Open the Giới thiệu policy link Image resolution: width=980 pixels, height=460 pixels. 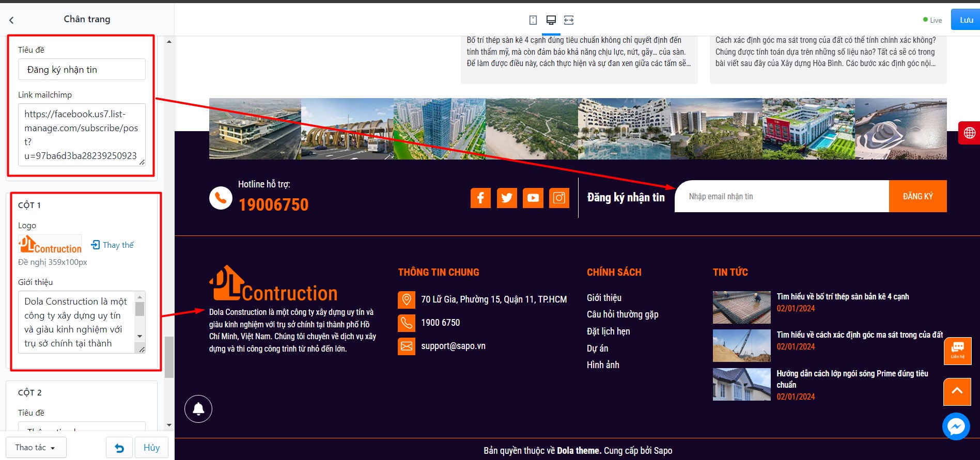[x=604, y=298]
